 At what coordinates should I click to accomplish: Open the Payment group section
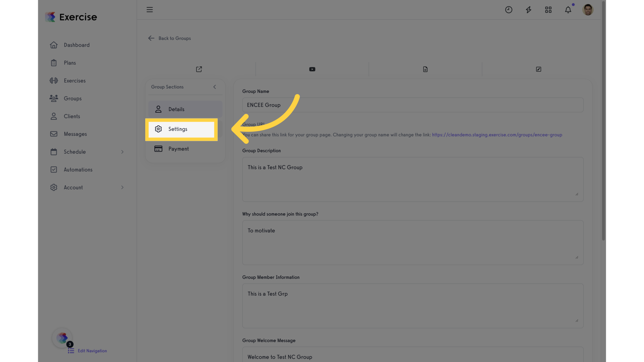(x=185, y=149)
